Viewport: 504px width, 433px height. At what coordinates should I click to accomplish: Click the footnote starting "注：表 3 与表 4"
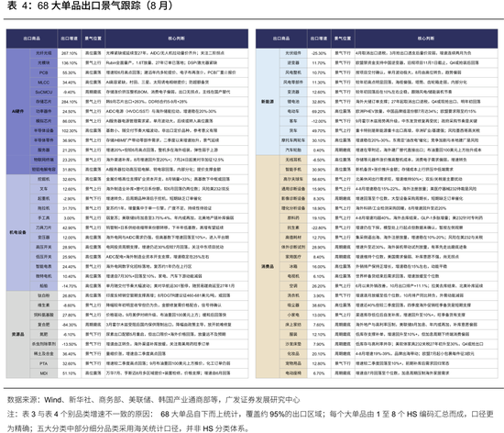click(250, 421)
